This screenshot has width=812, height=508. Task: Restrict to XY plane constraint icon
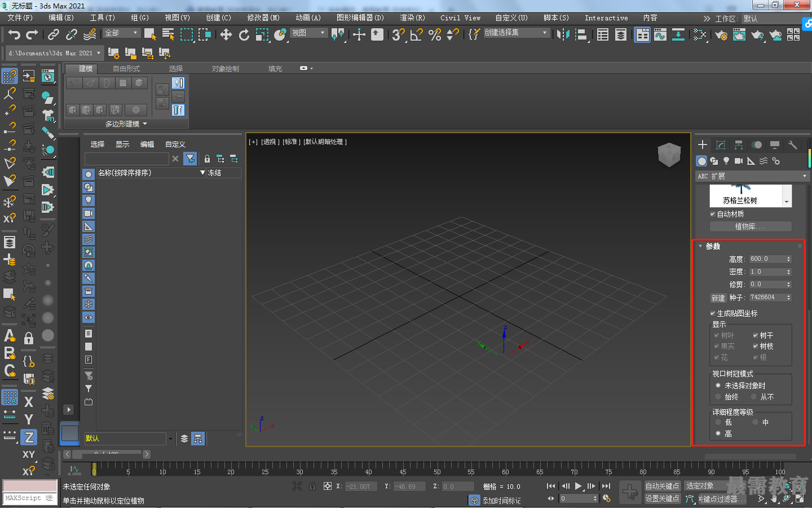point(29,454)
